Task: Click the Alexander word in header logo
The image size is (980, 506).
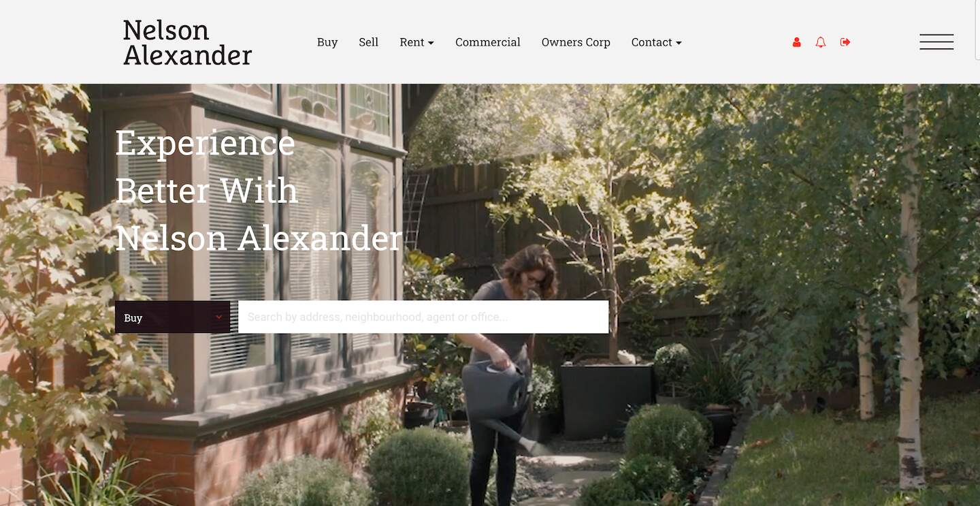Action: click(x=187, y=55)
